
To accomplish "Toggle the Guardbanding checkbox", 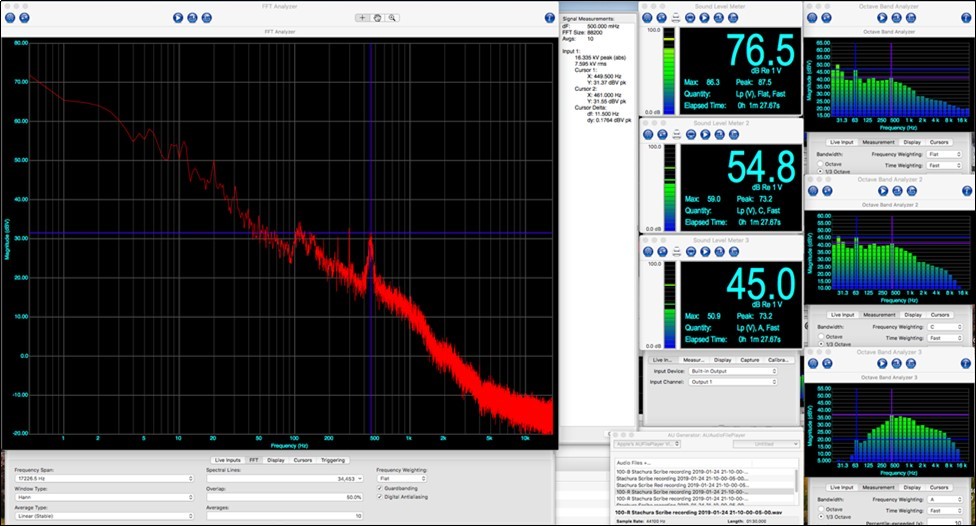I will point(380,489).
